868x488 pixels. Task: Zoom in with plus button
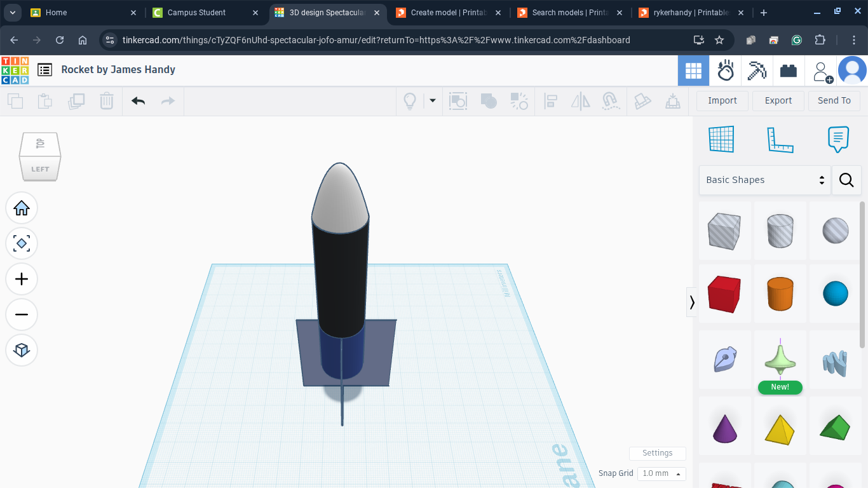pos(22,279)
